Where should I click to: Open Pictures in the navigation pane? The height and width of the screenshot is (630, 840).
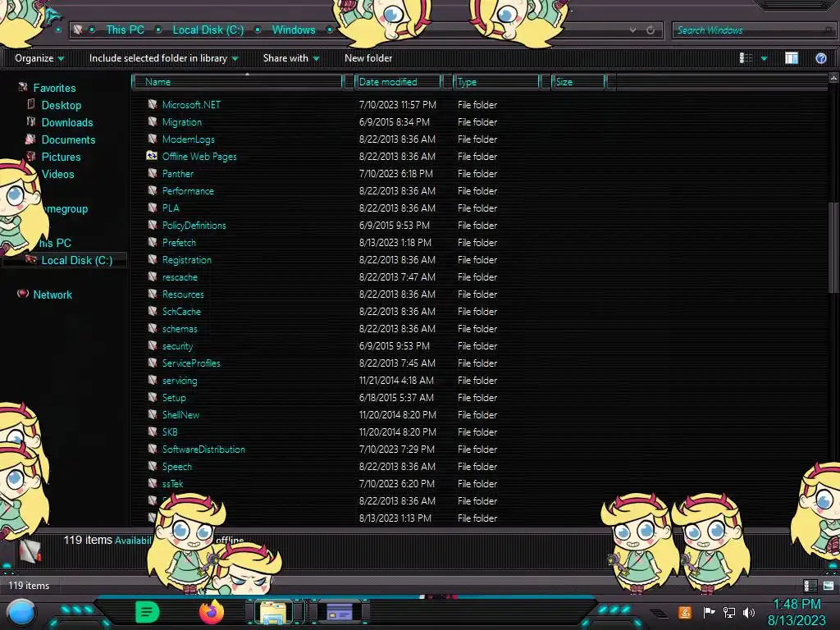(x=61, y=157)
